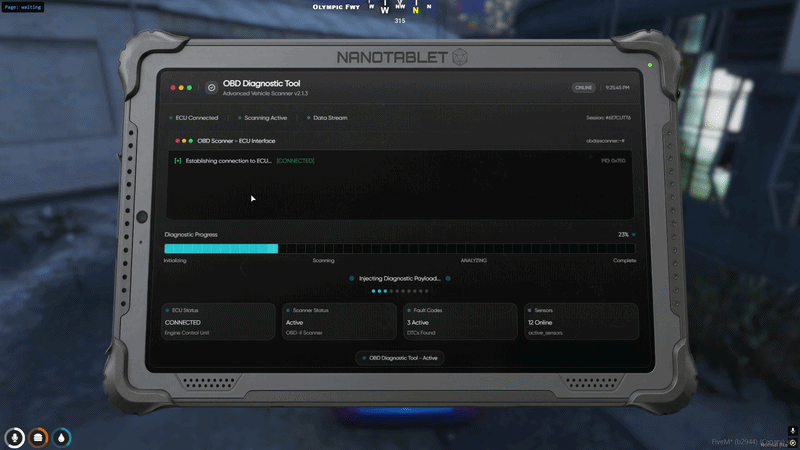
Task: Open the ECU Status card
Action: (x=218, y=321)
